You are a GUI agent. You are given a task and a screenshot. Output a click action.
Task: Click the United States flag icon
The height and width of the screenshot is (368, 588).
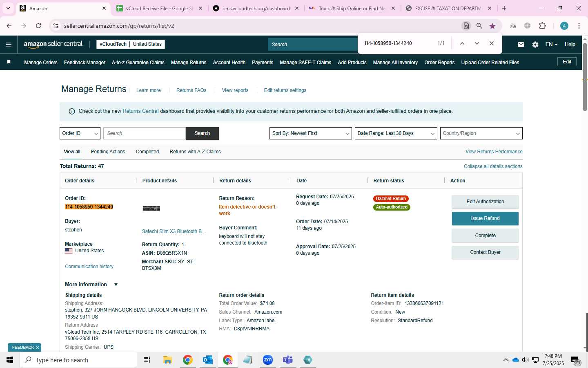point(69,251)
